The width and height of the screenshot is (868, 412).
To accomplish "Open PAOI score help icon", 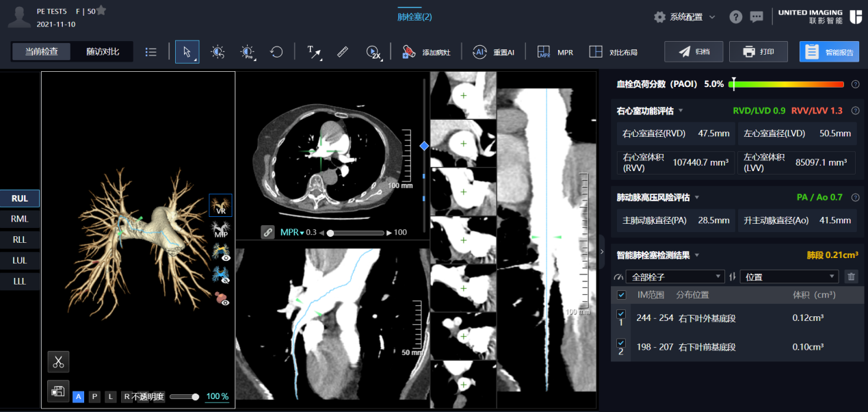I will coord(855,84).
